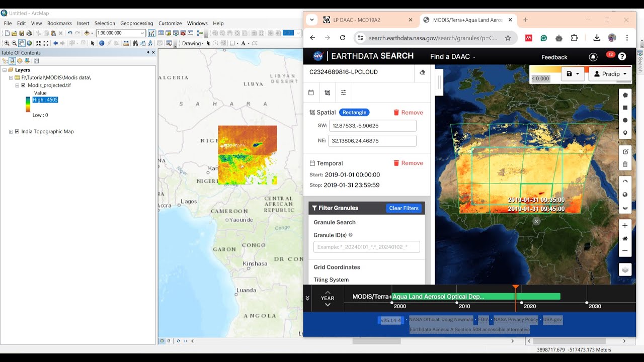The image size is (644, 362).
Task: Go back to previous extent arrow
Action: [55, 43]
